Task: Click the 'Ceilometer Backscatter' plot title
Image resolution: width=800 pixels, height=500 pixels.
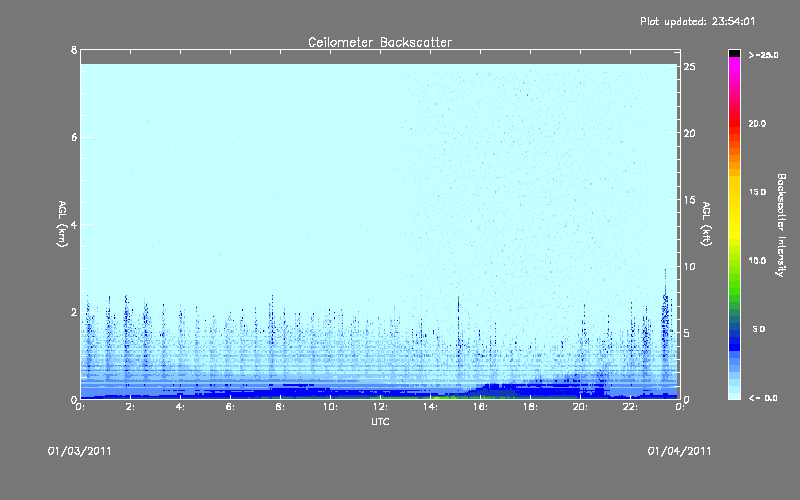Action: [380, 42]
